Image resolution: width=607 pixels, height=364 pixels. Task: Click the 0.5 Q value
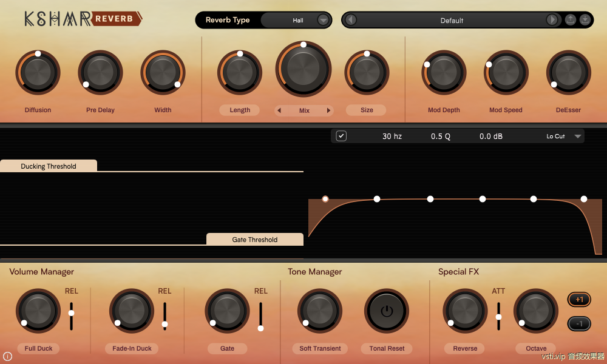point(441,136)
